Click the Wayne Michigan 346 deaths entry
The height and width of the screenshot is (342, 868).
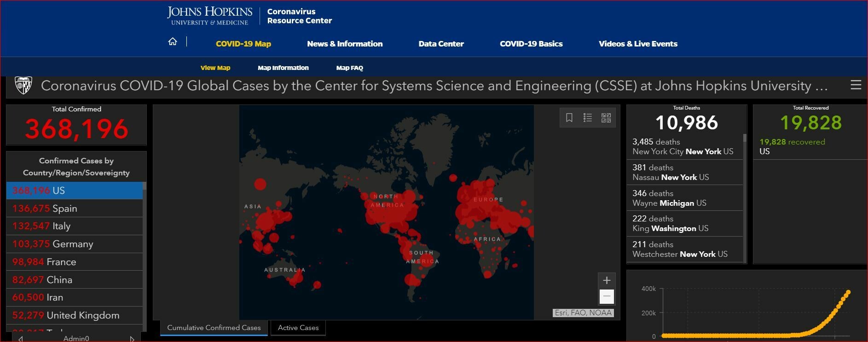pos(685,198)
